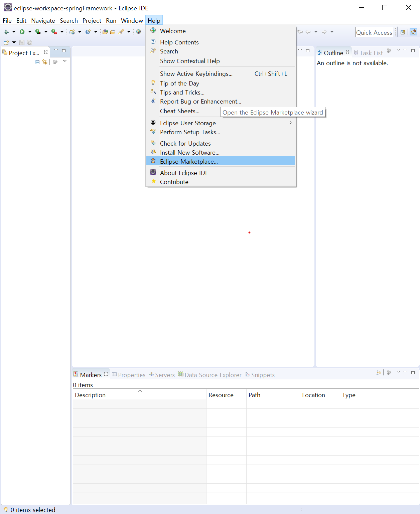420x514 pixels.
Task: Click the Focus on Active Task icon in Project Explorer
Action: point(55,62)
